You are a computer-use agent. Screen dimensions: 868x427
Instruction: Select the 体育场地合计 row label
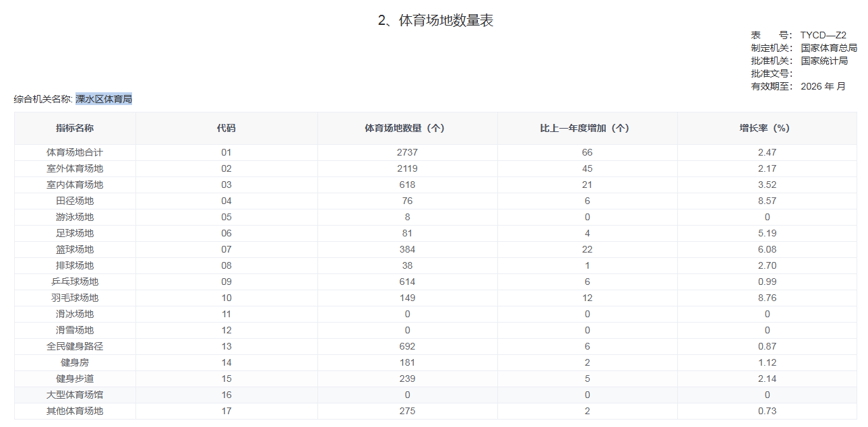point(75,152)
